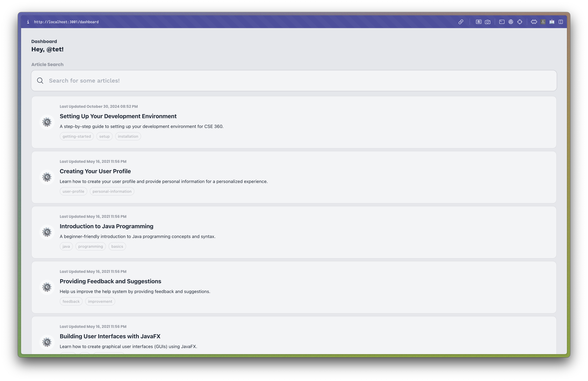588x381 pixels.
Task: Open the extensions puzzle-piece icon
Action: pos(534,22)
